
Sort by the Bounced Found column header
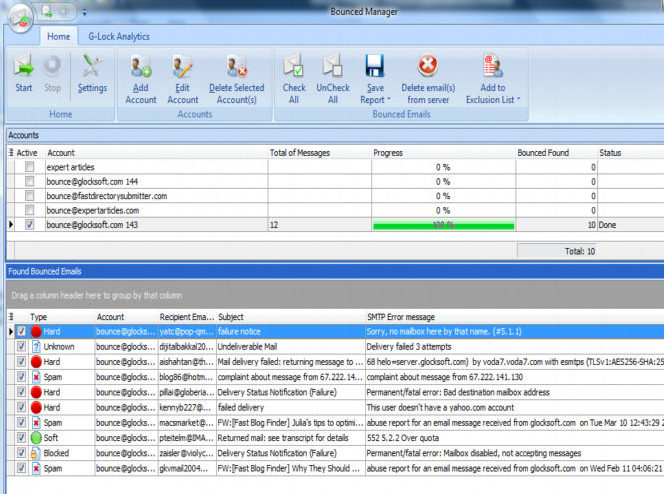[x=556, y=152]
